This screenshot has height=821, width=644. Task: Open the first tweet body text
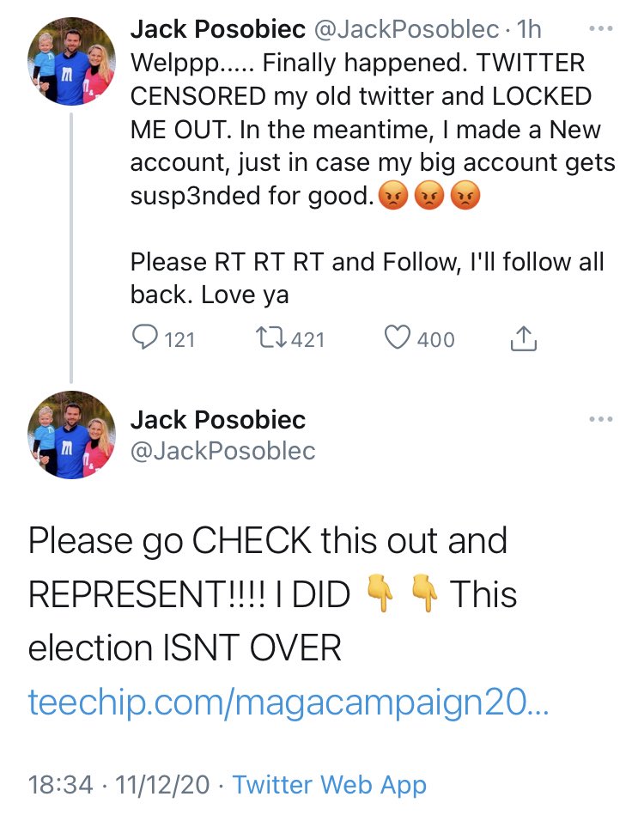(373, 178)
